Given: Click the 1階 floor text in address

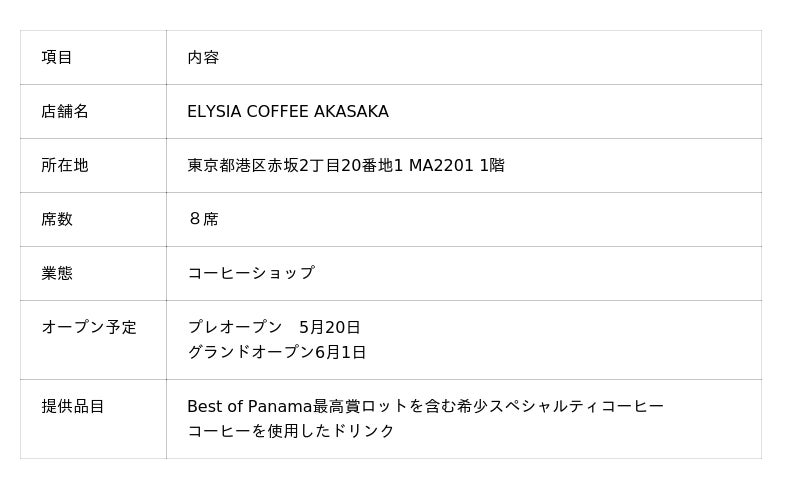Looking at the screenshot, I should [492, 165].
